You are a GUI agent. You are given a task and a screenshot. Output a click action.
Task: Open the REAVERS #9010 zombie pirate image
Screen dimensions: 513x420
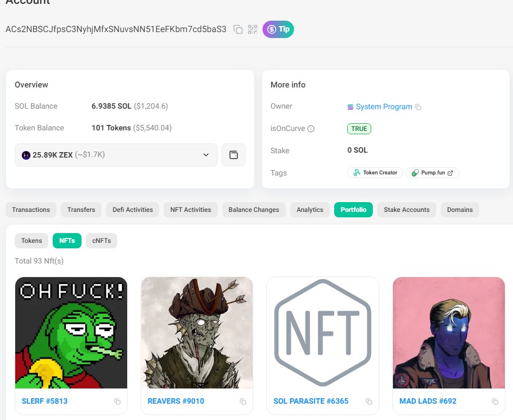[197, 333]
